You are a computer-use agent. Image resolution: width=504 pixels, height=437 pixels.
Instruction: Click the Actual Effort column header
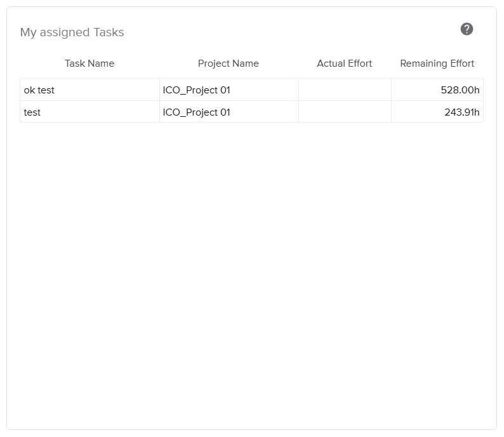[344, 64]
